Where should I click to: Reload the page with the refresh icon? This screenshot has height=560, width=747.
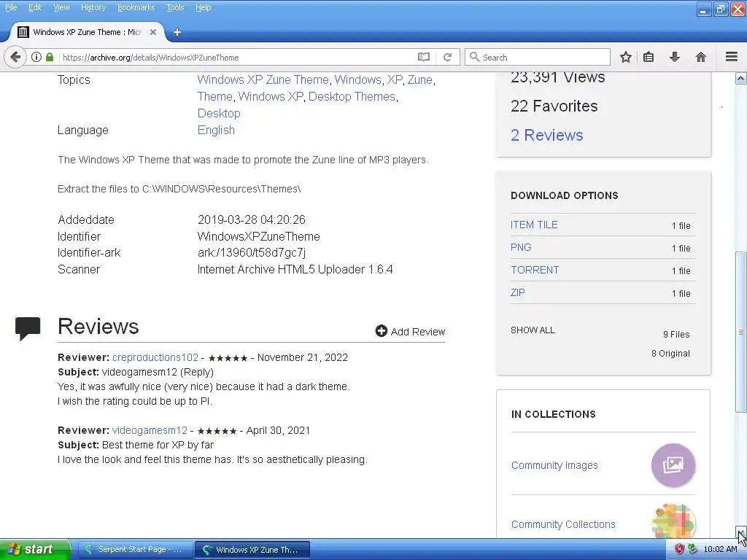(x=447, y=57)
